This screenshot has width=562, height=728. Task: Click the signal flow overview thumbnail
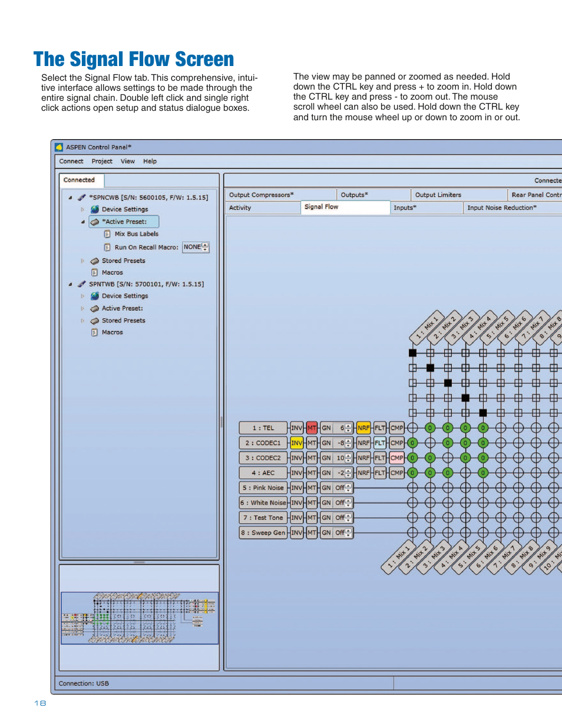click(140, 618)
